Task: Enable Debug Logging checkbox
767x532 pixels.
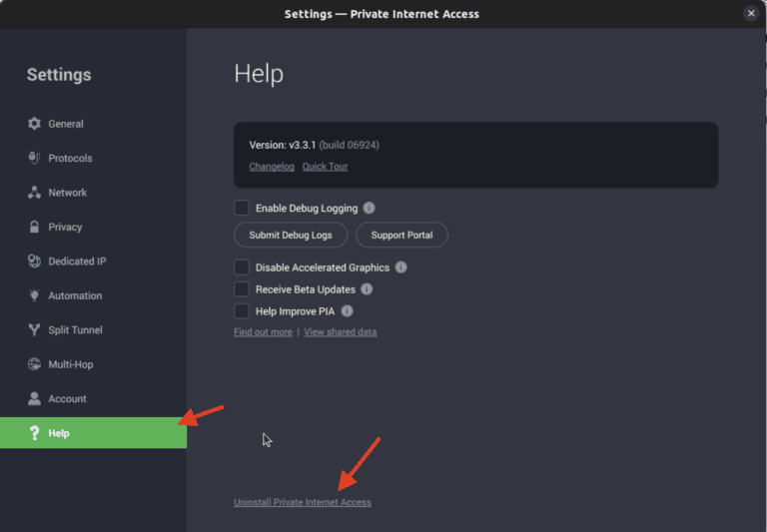Action: pos(242,209)
